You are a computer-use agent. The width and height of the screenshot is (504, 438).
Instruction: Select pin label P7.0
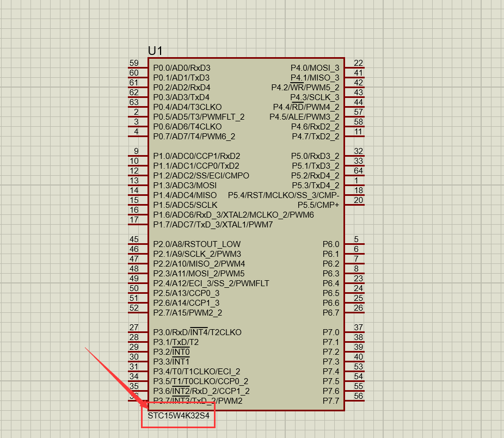pos(331,332)
